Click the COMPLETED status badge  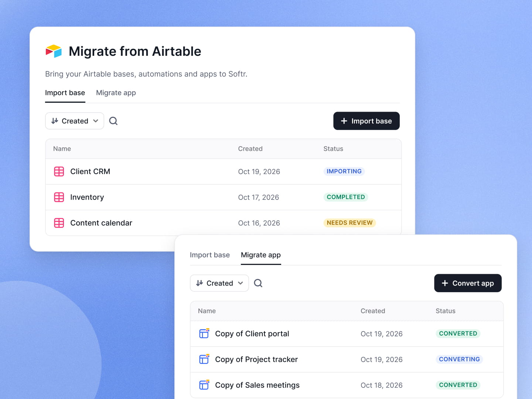point(346,197)
